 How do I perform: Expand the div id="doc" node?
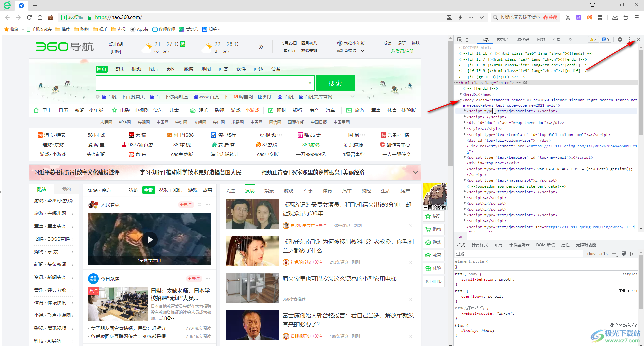[x=465, y=122]
